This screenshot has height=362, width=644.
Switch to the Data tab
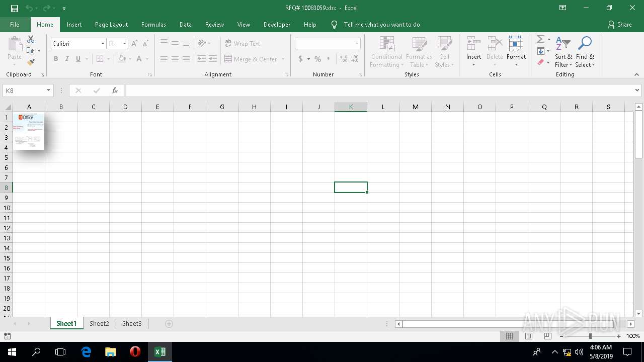pyautogui.click(x=186, y=24)
